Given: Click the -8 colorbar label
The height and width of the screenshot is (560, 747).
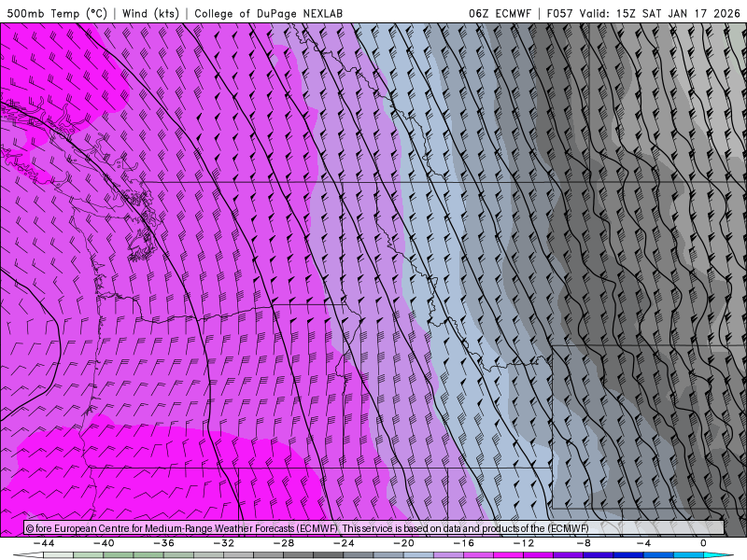Looking at the screenshot, I should (584, 543).
